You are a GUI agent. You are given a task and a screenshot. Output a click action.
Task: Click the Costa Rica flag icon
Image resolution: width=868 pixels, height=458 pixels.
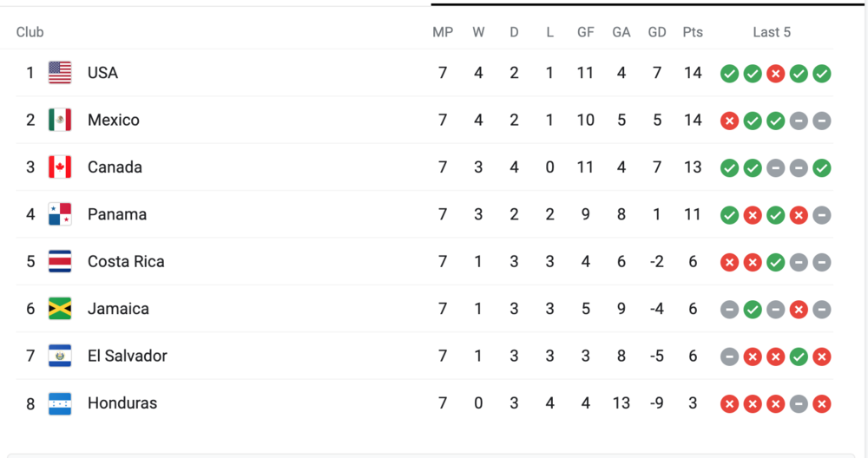click(60, 261)
